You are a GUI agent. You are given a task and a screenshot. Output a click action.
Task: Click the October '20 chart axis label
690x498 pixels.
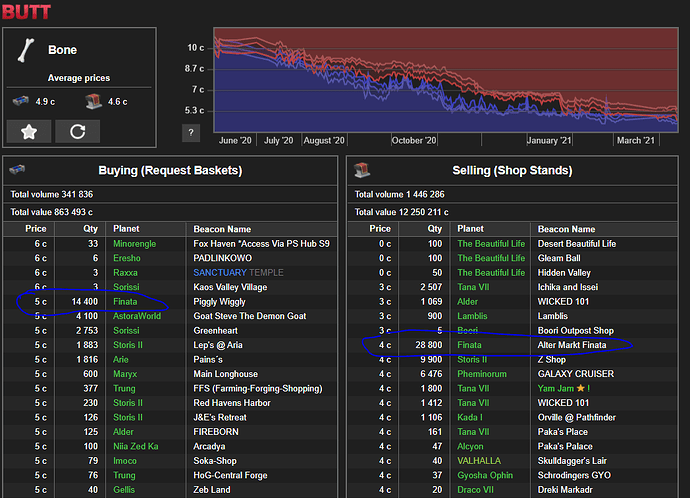414,140
